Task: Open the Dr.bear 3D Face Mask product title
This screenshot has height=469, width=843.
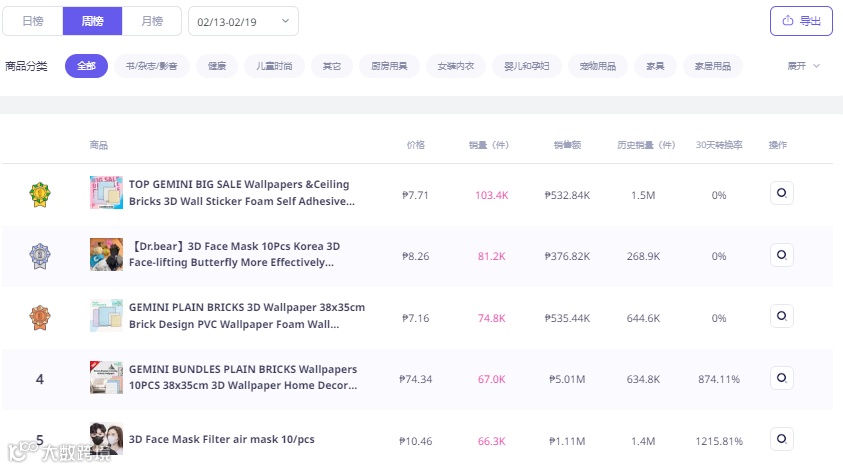Action: click(x=234, y=254)
